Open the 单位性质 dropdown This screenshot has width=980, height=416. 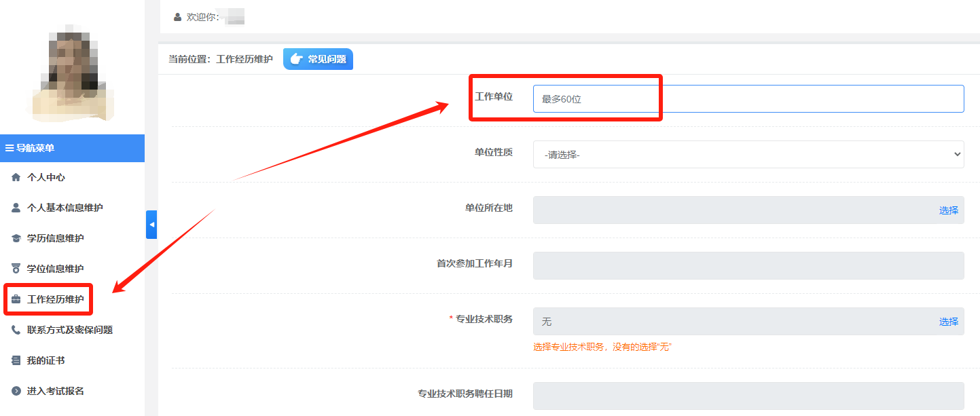(748, 155)
